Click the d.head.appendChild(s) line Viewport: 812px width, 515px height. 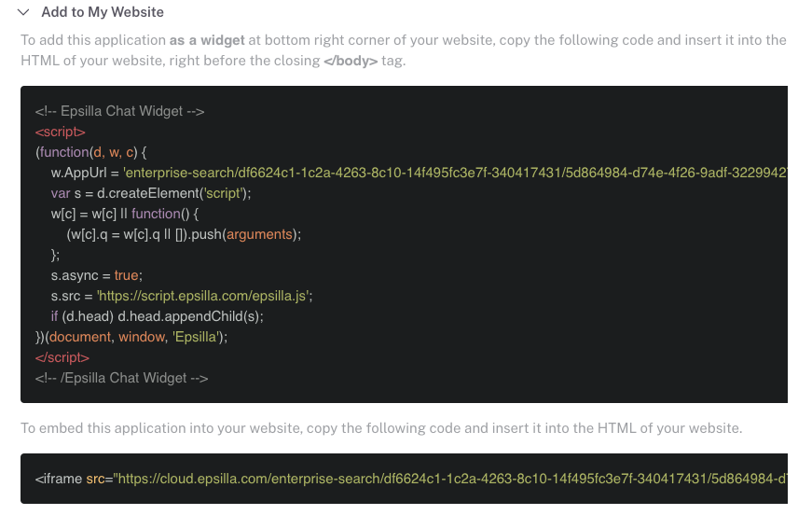157,316
